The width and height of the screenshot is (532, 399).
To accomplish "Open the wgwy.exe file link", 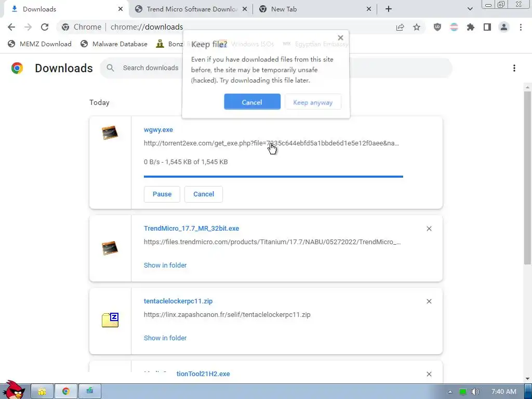I will point(158,129).
